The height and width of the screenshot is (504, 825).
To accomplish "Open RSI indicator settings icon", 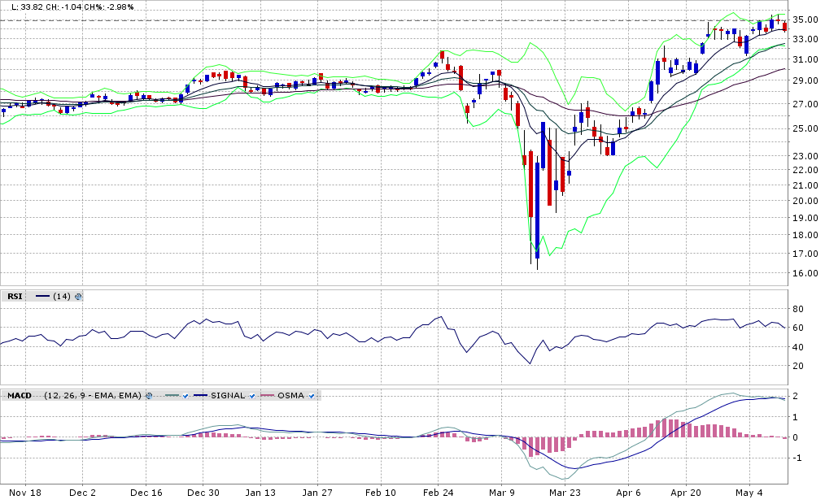I will click(x=78, y=297).
